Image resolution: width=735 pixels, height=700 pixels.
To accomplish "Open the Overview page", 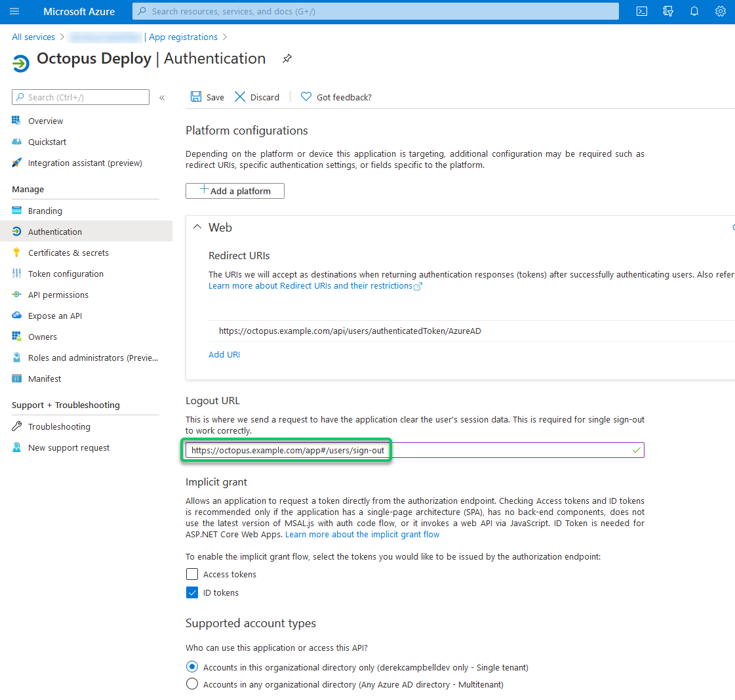I will 46,120.
